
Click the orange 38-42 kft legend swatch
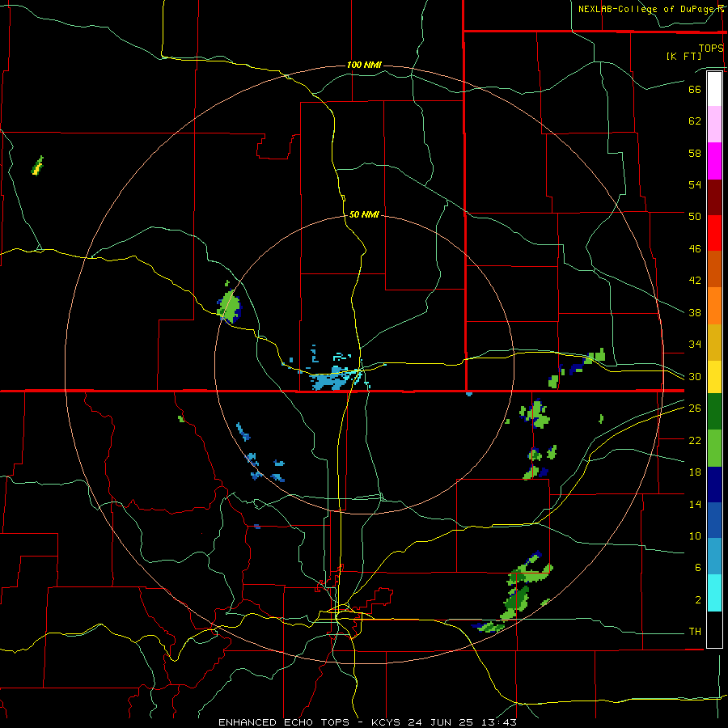pos(714,306)
